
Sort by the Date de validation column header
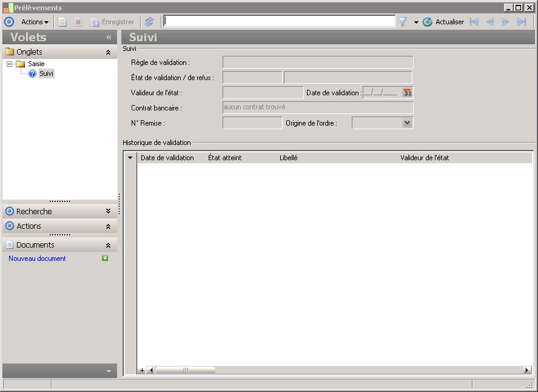167,158
